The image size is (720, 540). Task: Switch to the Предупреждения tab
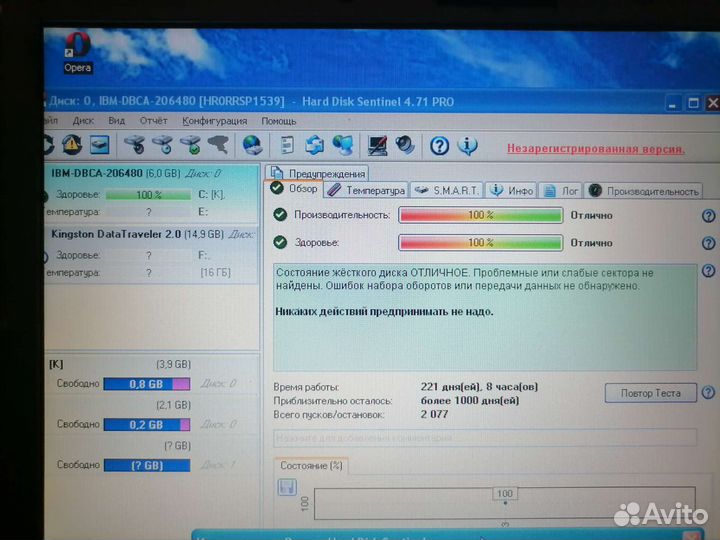click(x=317, y=173)
